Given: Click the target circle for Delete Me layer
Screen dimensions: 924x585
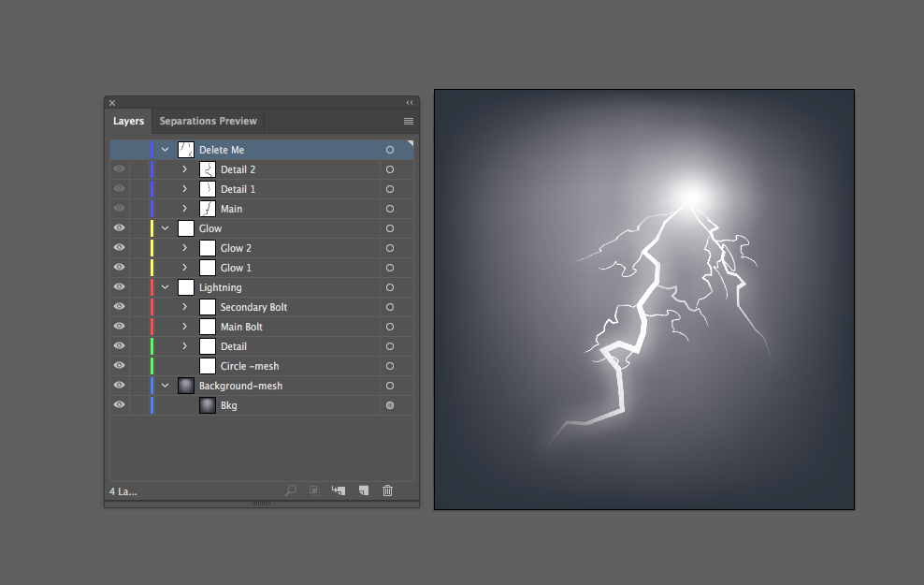Looking at the screenshot, I should [390, 150].
